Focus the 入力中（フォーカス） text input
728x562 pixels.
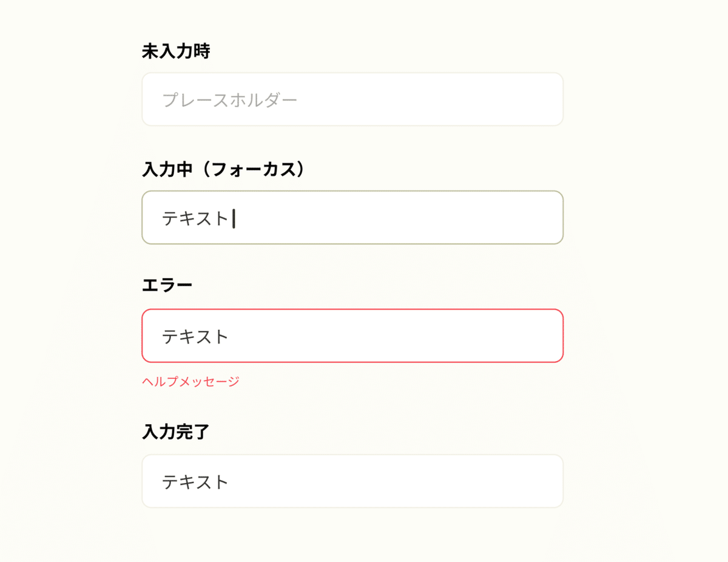(x=352, y=217)
